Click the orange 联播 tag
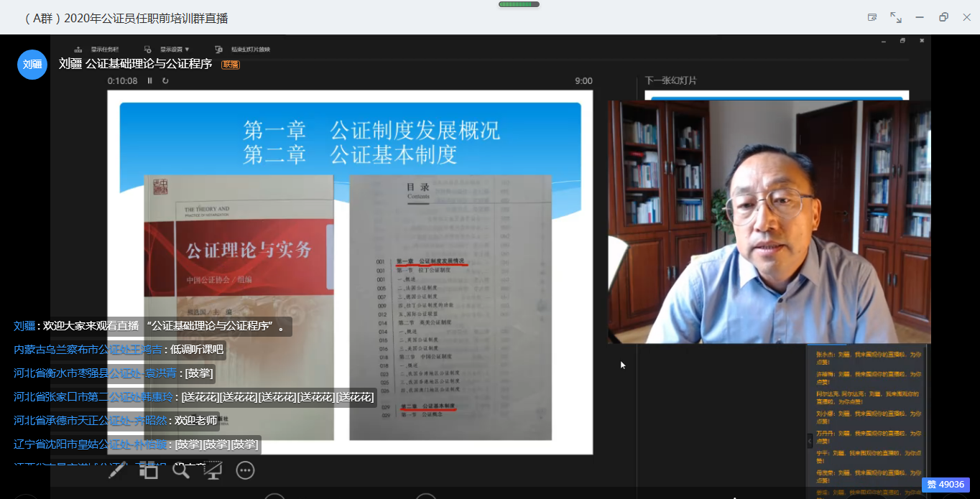Image resolution: width=980 pixels, height=499 pixels. tap(231, 65)
